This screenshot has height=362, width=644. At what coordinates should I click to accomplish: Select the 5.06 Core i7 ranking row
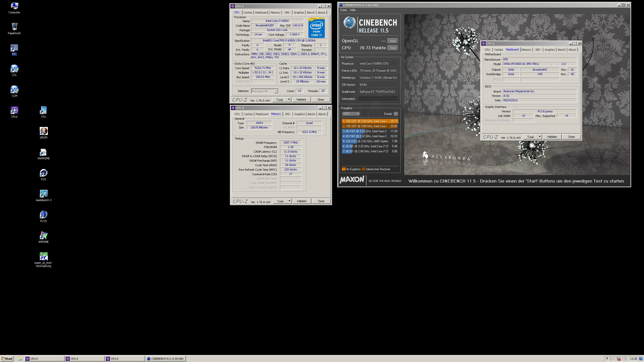click(x=370, y=151)
